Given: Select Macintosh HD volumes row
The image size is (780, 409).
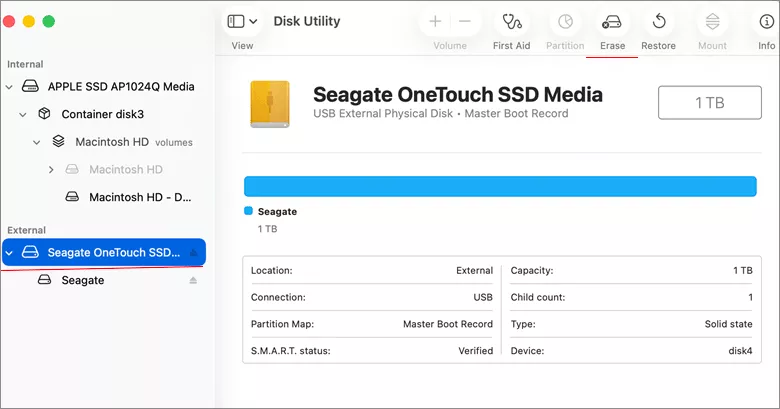Looking at the screenshot, I should (x=134, y=142).
